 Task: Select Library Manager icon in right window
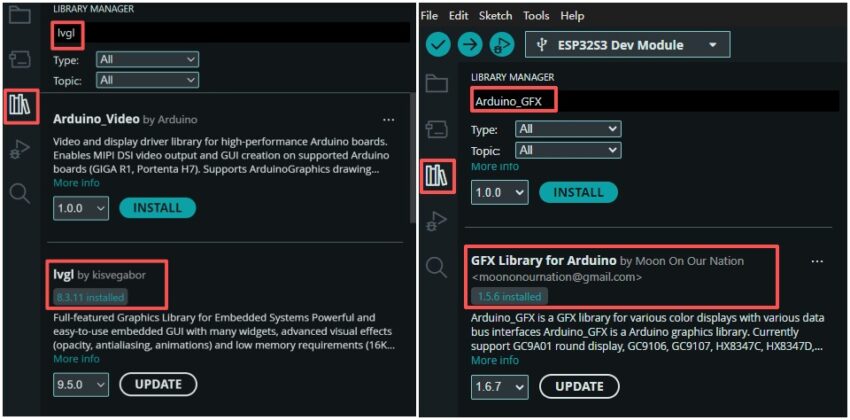pos(436,177)
